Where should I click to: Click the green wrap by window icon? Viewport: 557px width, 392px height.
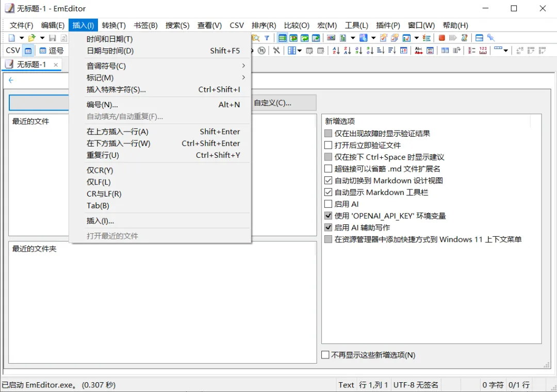(x=305, y=38)
